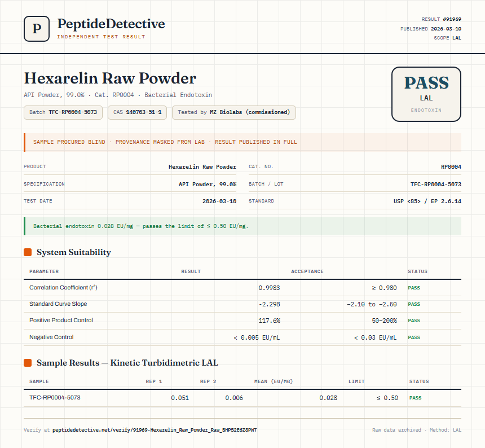Click the Standard Curve Slope row label
Viewport: 485px width, 448px height.
coord(58,304)
